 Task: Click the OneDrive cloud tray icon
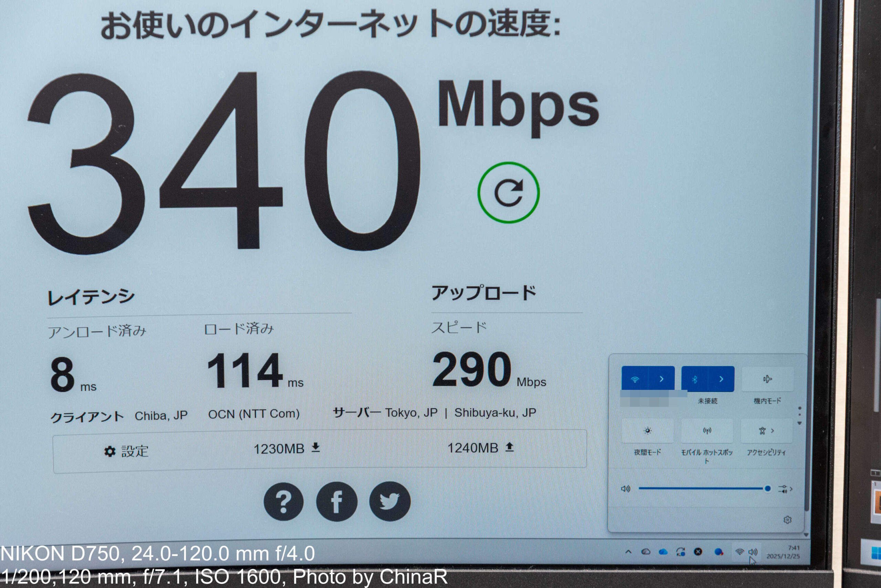663,552
